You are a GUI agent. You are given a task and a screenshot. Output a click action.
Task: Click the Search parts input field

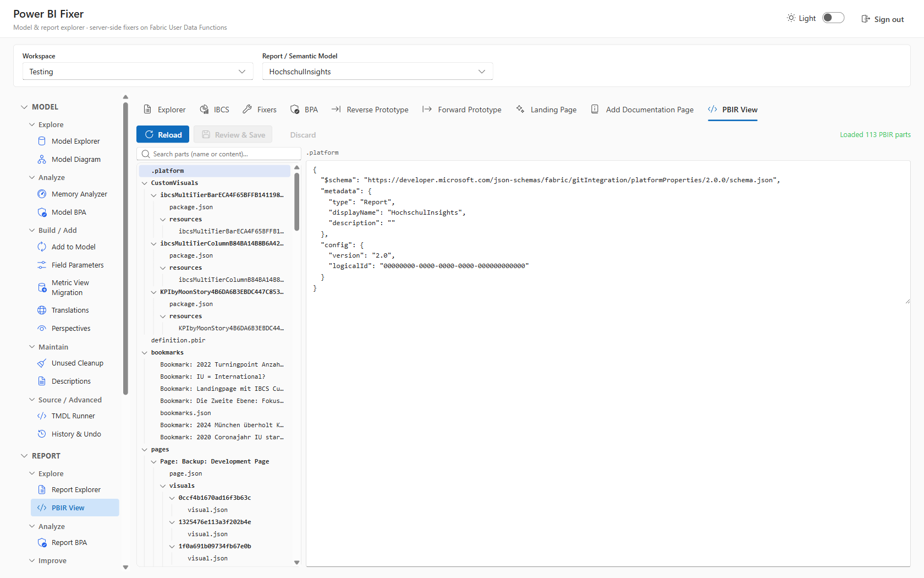coord(219,154)
